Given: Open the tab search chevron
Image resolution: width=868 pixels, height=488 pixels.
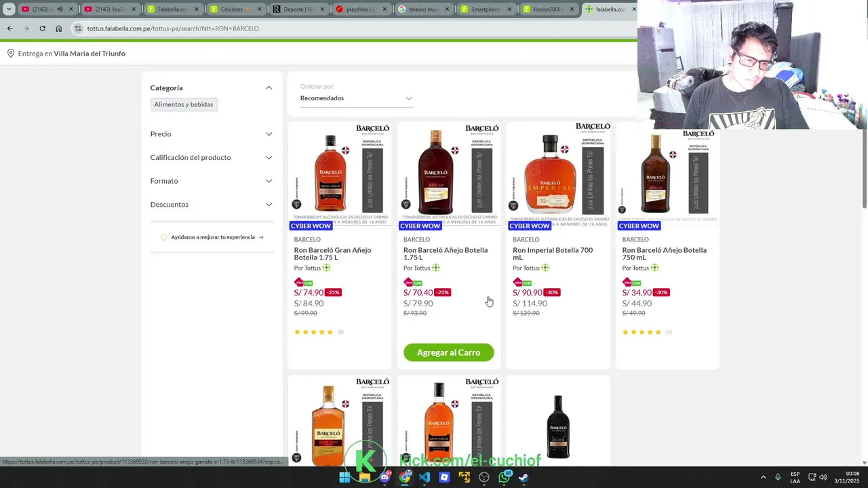Looking at the screenshot, I should (x=9, y=9).
